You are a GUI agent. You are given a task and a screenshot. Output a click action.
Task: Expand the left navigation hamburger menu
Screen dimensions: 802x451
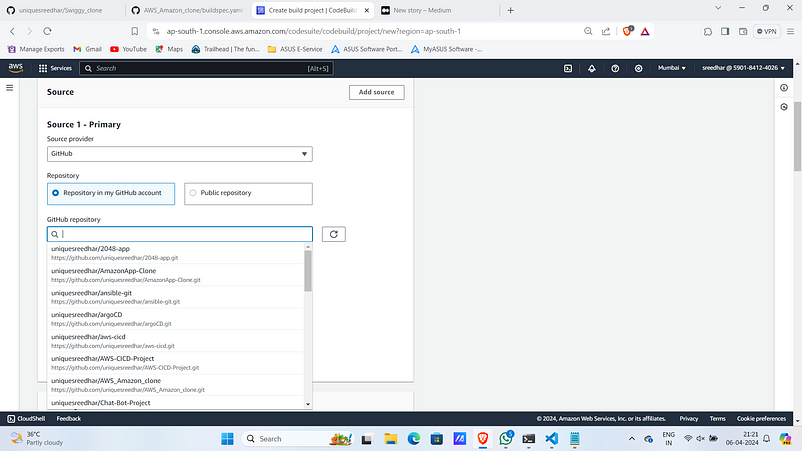coord(9,88)
